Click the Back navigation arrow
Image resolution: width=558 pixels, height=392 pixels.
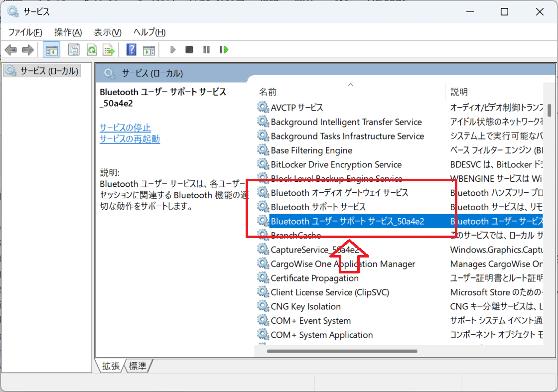tap(10, 49)
